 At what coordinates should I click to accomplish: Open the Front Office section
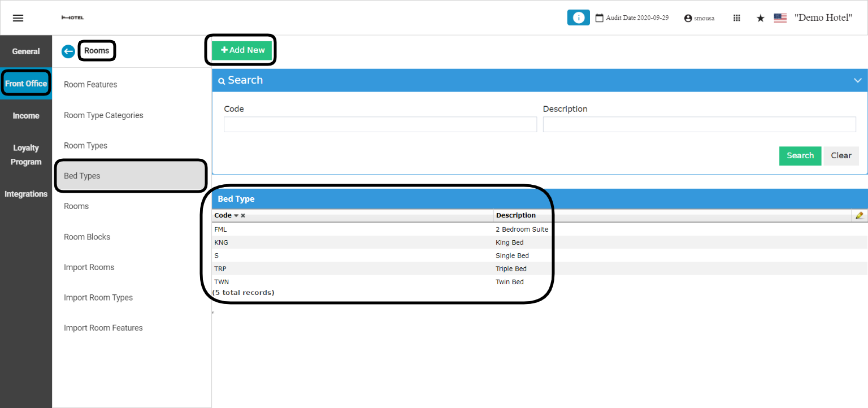coord(26,84)
